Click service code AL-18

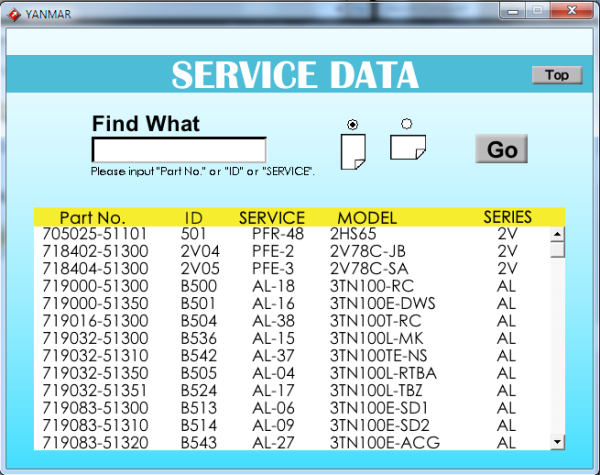(x=273, y=286)
